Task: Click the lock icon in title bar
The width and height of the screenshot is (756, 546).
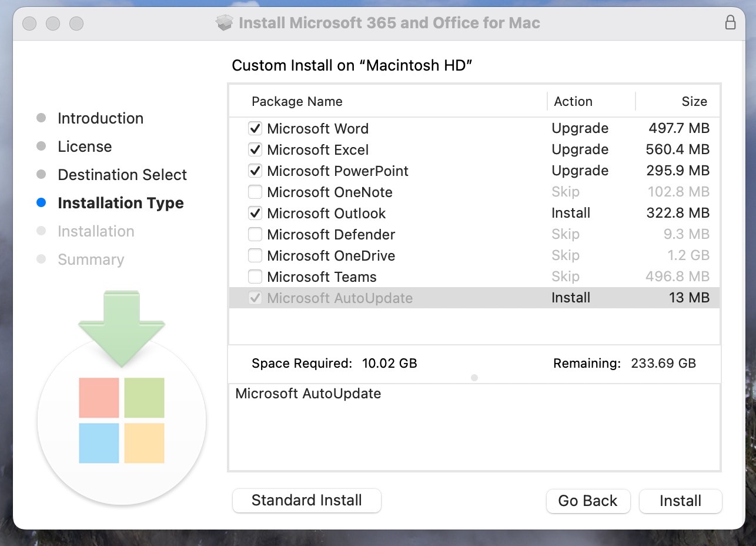Action: 730,23
